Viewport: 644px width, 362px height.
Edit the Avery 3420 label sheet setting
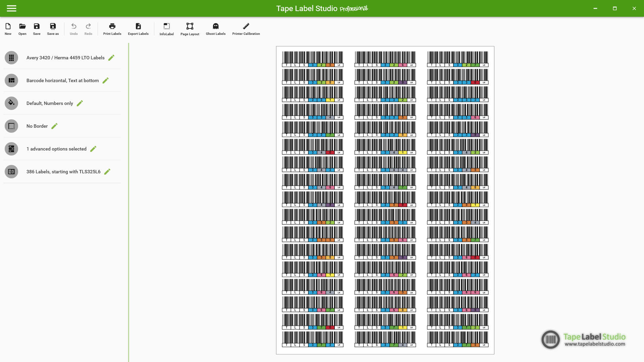111,58
